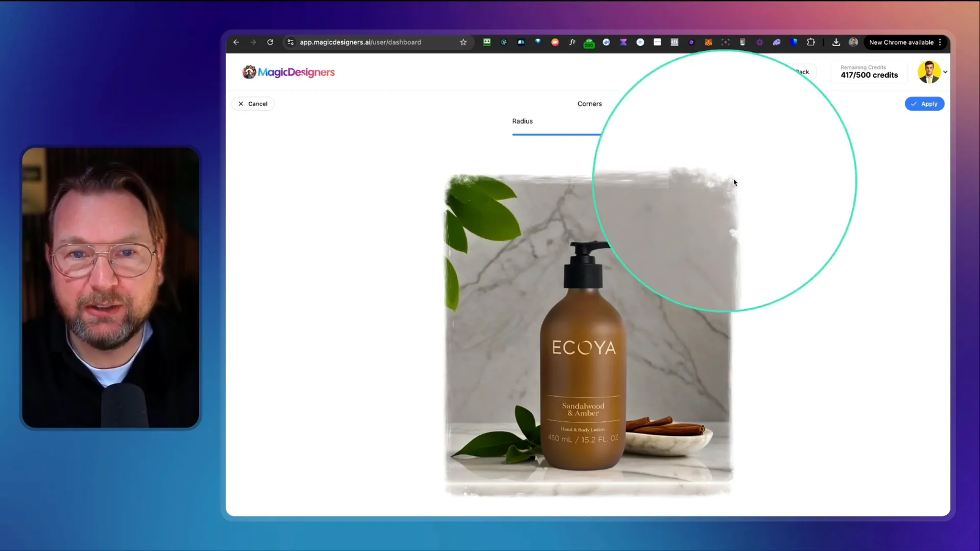The image size is (980, 551).
Task: Open the blue open-book extension
Action: [521, 42]
